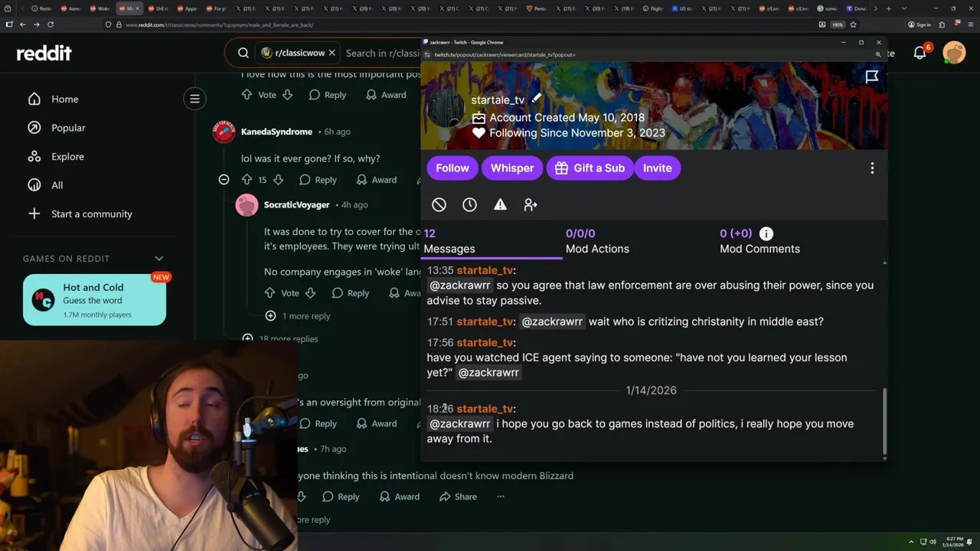Click the Reddit address bar URL
This screenshot has height=551, width=980.
[219, 24]
